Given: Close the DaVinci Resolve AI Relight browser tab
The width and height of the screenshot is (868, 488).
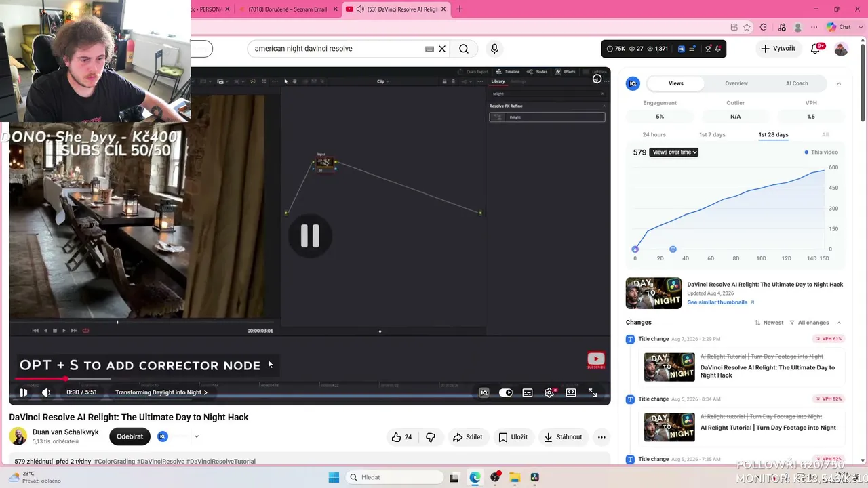Looking at the screenshot, I should (x=444, y=9).
